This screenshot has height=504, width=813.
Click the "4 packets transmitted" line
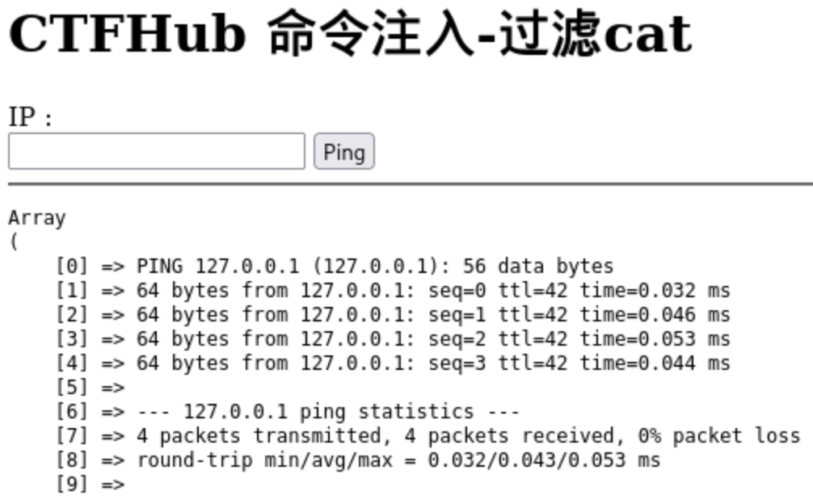tap(428, 436)
